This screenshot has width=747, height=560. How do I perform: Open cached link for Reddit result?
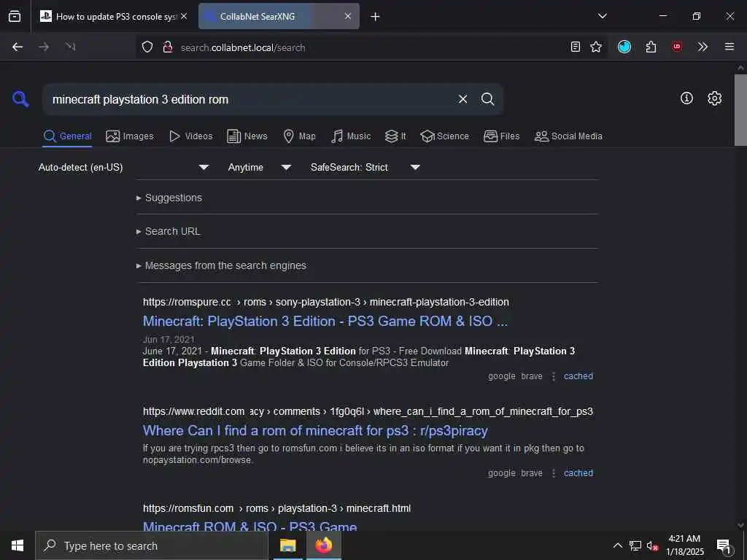click(x=578, y=473)
